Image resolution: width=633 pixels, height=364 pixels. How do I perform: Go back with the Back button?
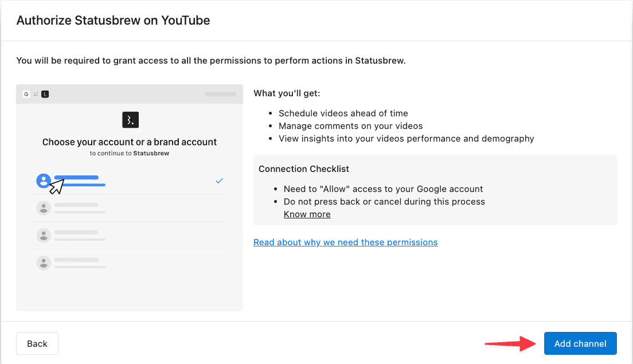pos(37,343)
